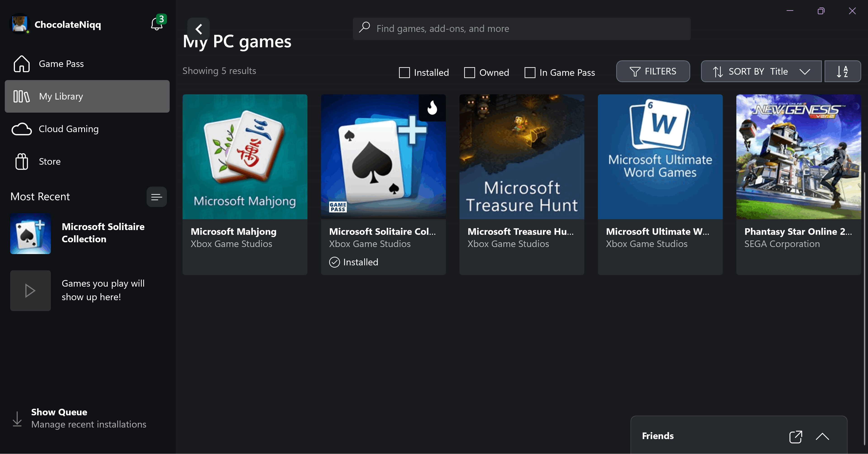Pop out the Friends panel
This screenshot has height=454, width=868.
796,437
